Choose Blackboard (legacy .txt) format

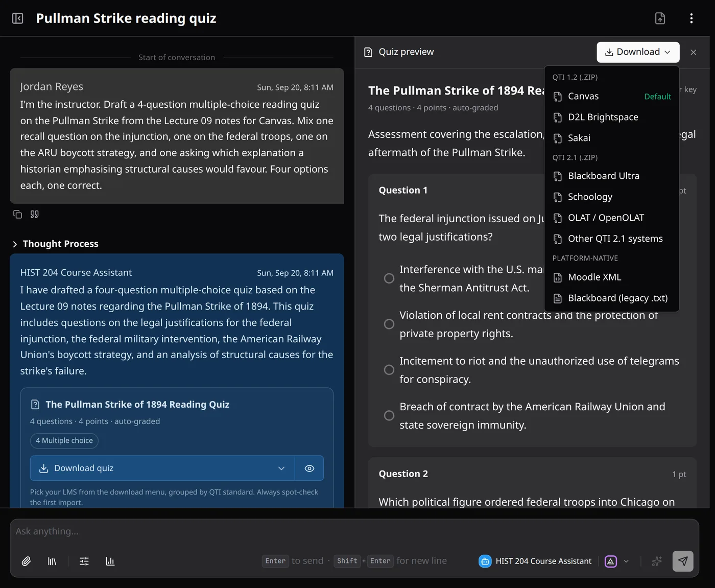coord(612,298)
